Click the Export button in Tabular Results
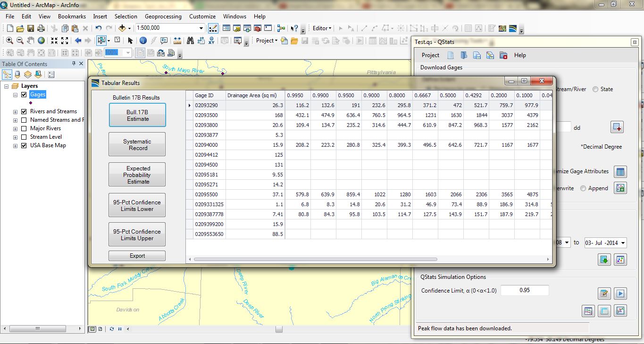This screenshot has width=644, height=344. click(137, 255)
